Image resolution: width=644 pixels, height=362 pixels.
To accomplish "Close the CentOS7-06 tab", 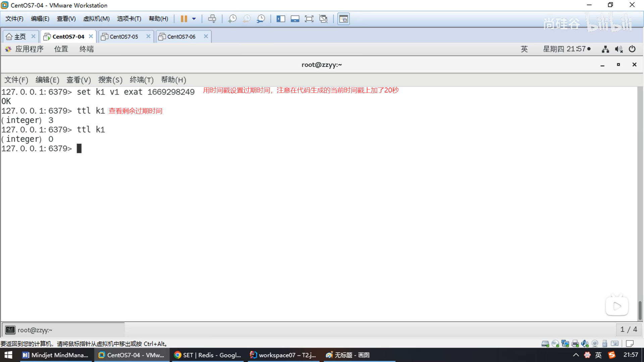I will (206, 36).
